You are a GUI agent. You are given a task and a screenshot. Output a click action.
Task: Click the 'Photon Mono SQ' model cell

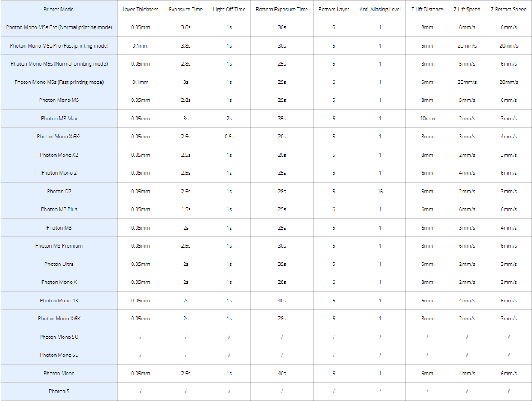click(x=59, y=337)
